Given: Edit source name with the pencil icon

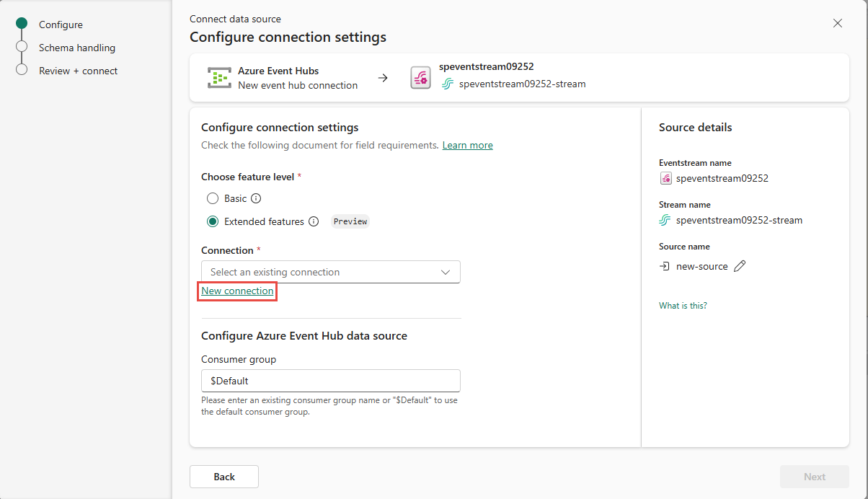Looking at the screenshot, I should 739,266.
